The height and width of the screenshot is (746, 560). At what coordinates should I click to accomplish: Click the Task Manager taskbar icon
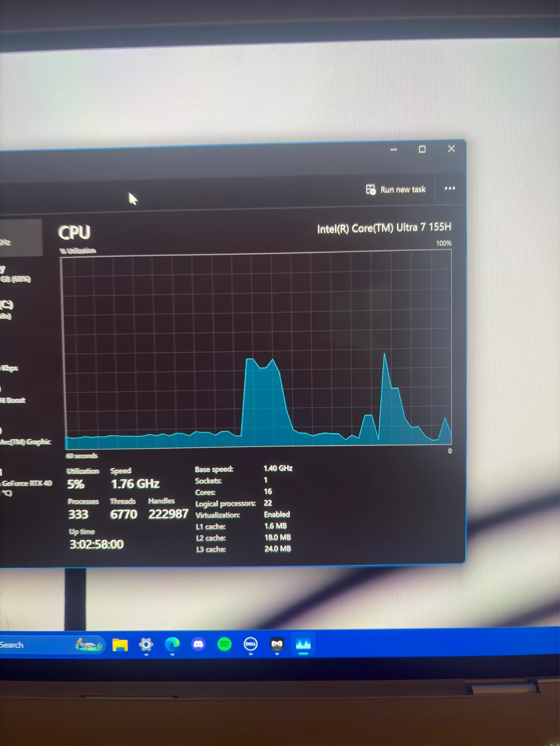coord(303,644)
